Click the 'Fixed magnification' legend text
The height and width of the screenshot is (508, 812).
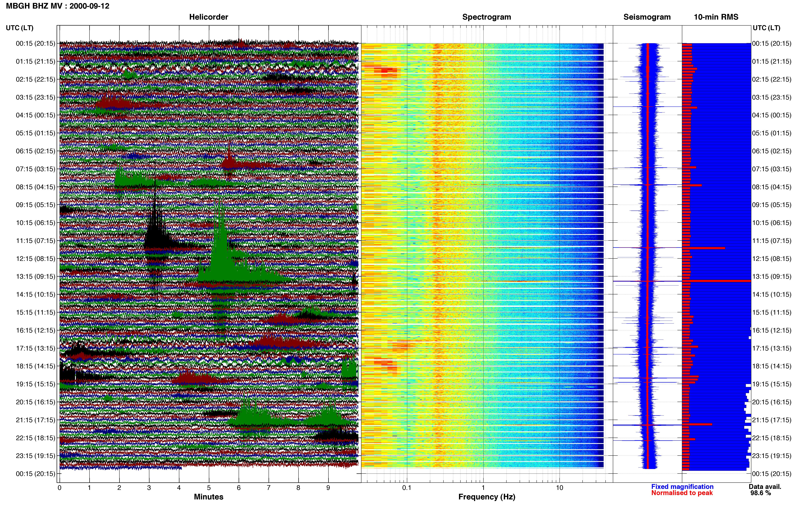click(682, 486)
